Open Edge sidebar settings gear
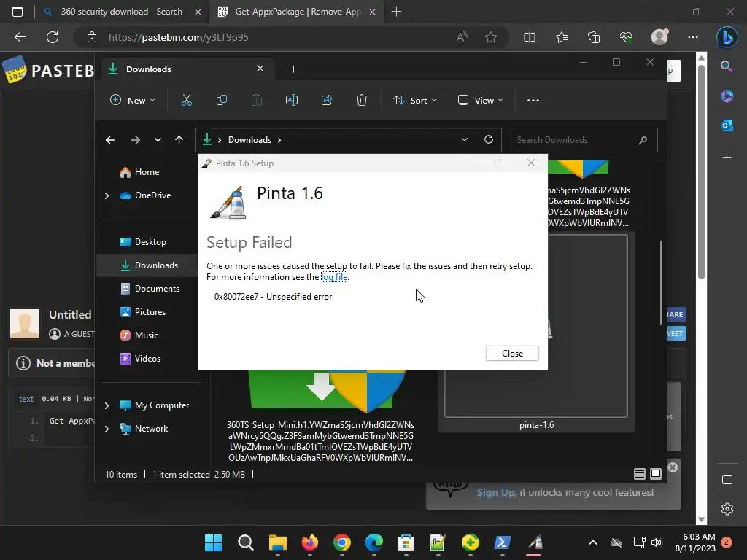The height and width of the screenshot is (560, 747). pyautogui.click(x=727, y=508)
